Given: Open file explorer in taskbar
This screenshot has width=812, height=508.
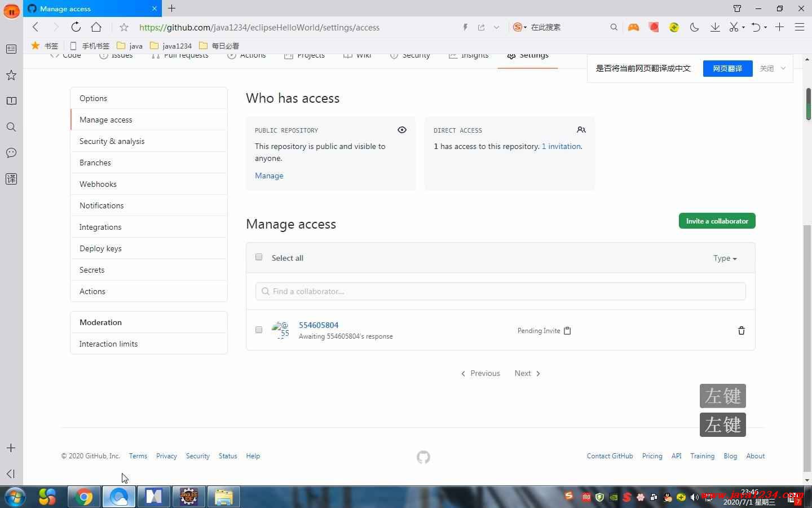Looking at the screenshot, I should click(x=224, y=497).
